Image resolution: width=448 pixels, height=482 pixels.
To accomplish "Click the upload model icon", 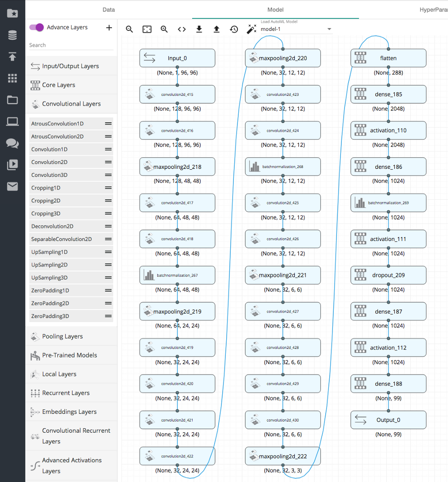I will 216,29.
